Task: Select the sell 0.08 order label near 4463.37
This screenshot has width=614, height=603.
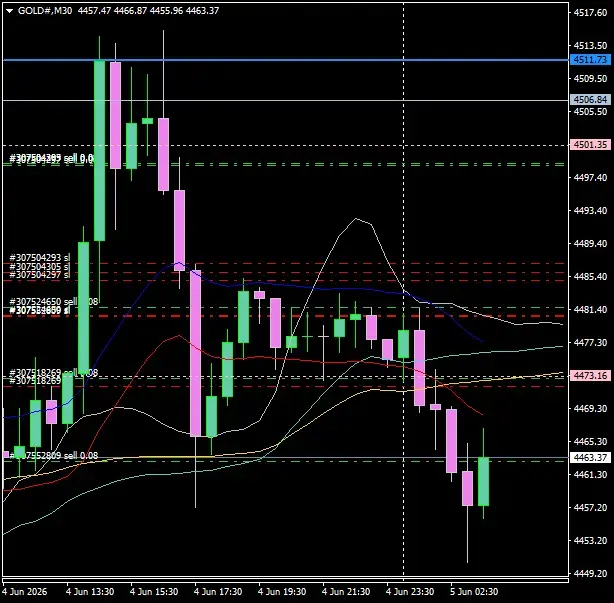Action: 54,455
